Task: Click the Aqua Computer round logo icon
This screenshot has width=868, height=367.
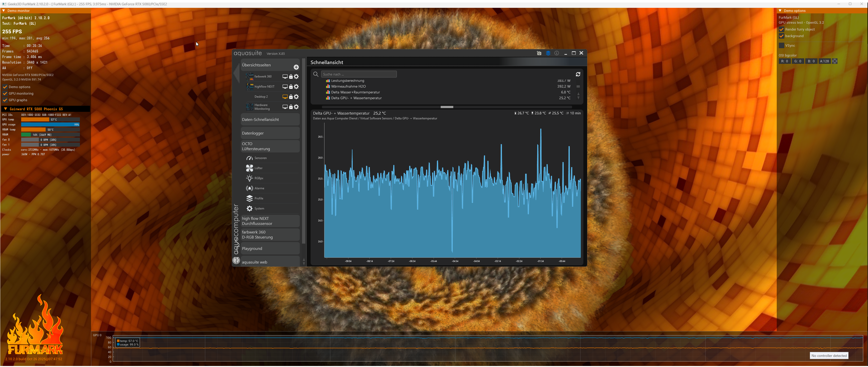Action: [x=236, y=261]
